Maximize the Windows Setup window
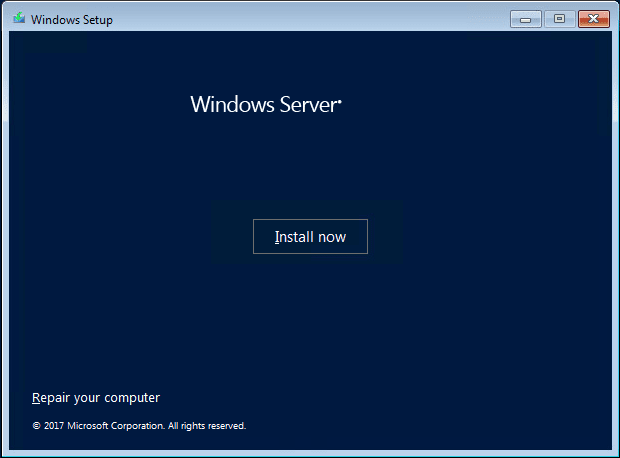 pos(560,19)
